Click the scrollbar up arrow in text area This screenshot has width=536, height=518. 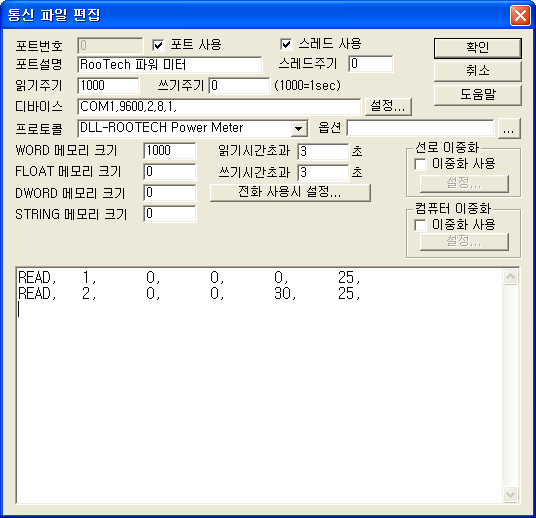[510, 277]
